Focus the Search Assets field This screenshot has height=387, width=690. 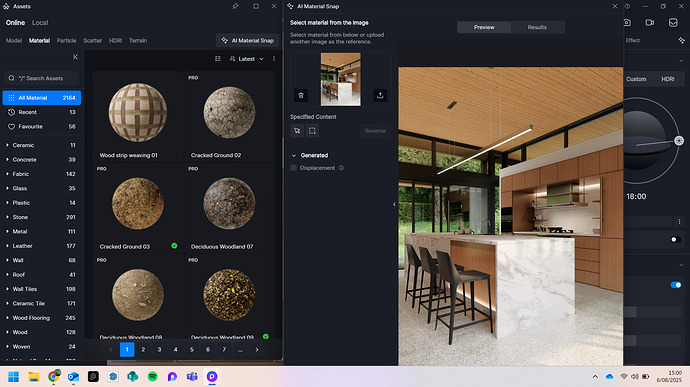pos(42,78)
